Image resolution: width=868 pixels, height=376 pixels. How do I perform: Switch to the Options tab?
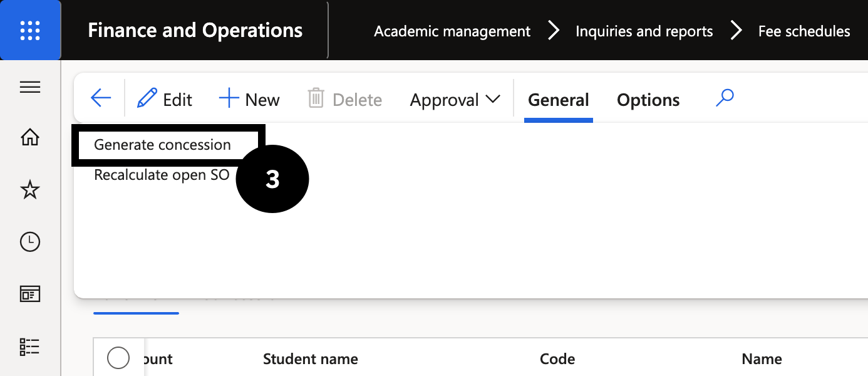[648, 100]
